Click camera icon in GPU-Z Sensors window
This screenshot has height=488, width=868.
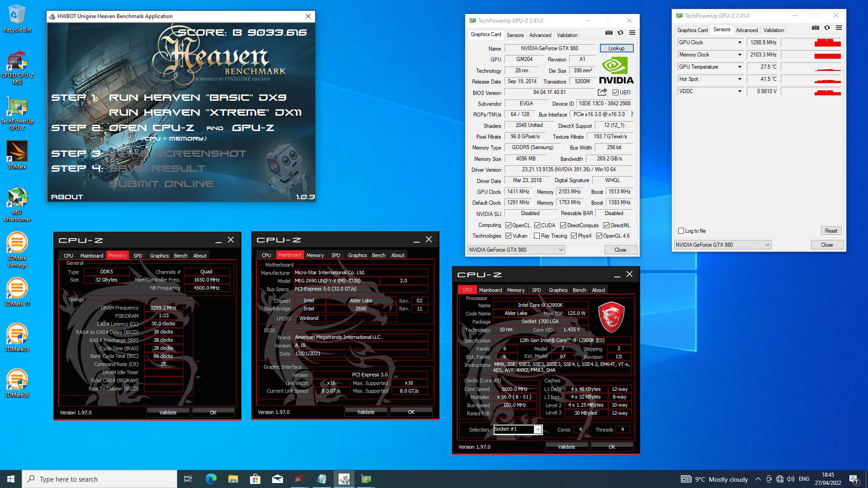(816, 28)
